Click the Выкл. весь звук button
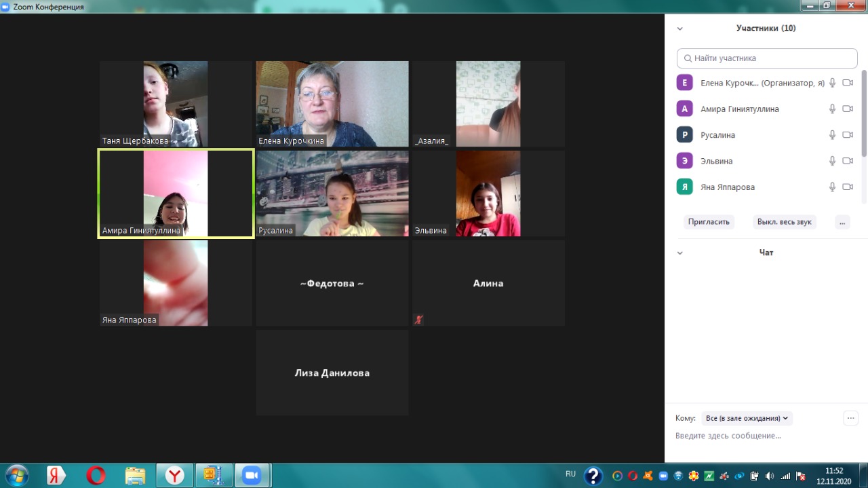Viewport: 868px width, 488px height. [x=784, y=222]
